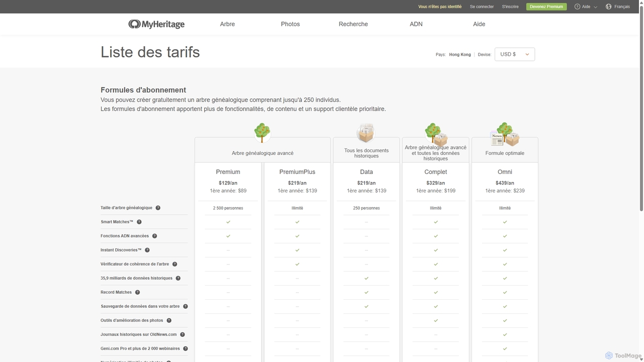644x362 pixels.
Task: Click the $129/an Premium price
Action: pos(228,183)
